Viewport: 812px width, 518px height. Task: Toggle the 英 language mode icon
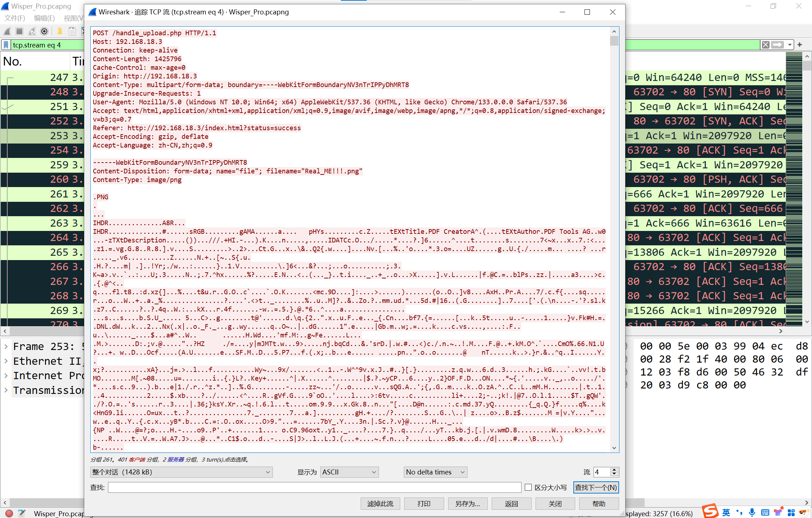click(726, 513)
